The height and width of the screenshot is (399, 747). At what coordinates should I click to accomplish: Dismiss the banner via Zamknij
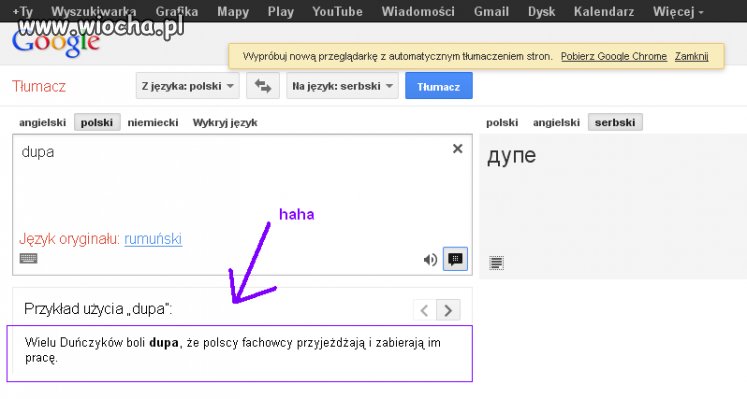click(x=691, y=56)
